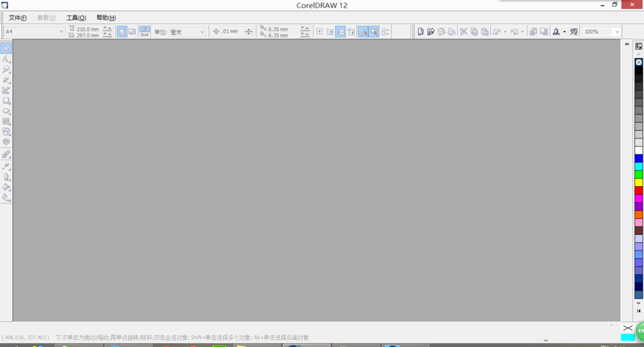Open the 帮助(H) menu
This screenshot has width=644, height=347.
click(106, 17)
